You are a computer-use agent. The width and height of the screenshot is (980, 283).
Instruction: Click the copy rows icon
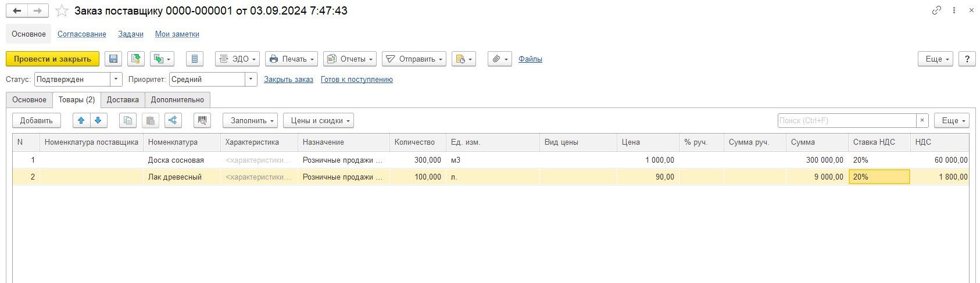click(x=128, y=120)
